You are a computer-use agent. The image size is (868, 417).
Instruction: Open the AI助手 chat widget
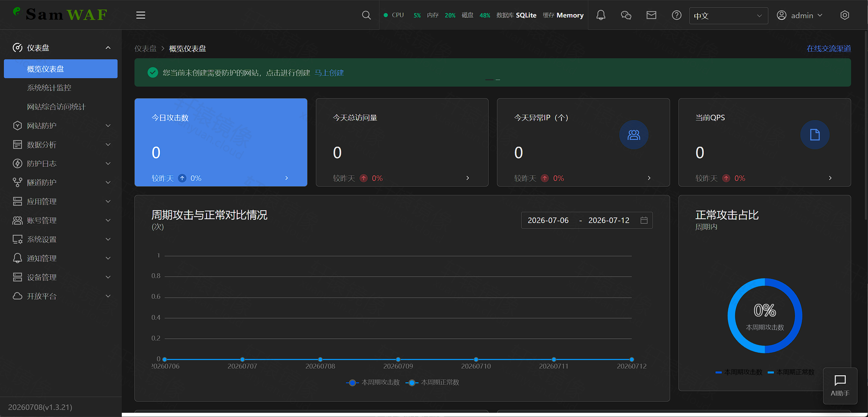pyautogui.click(x=840, y=386)
